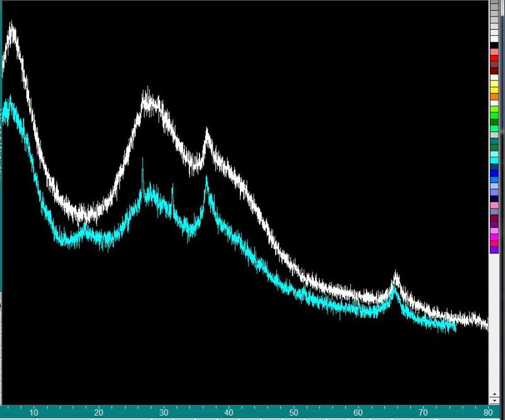The width and height of the screenshot is (505, 420).
Task: Select the dark maroon red swatch
Action: 494,71
